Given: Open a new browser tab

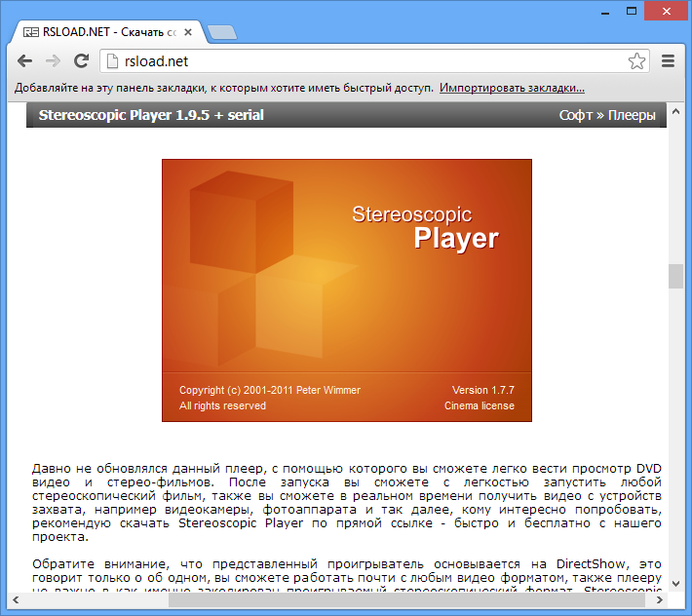Looking at the screenshot, I should pos(222,33).
